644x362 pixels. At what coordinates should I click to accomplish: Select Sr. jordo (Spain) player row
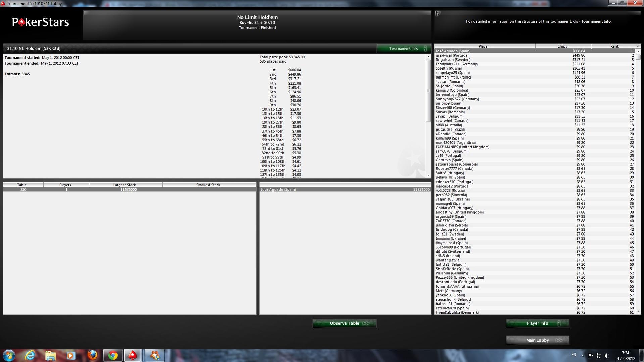coord(535,86)
